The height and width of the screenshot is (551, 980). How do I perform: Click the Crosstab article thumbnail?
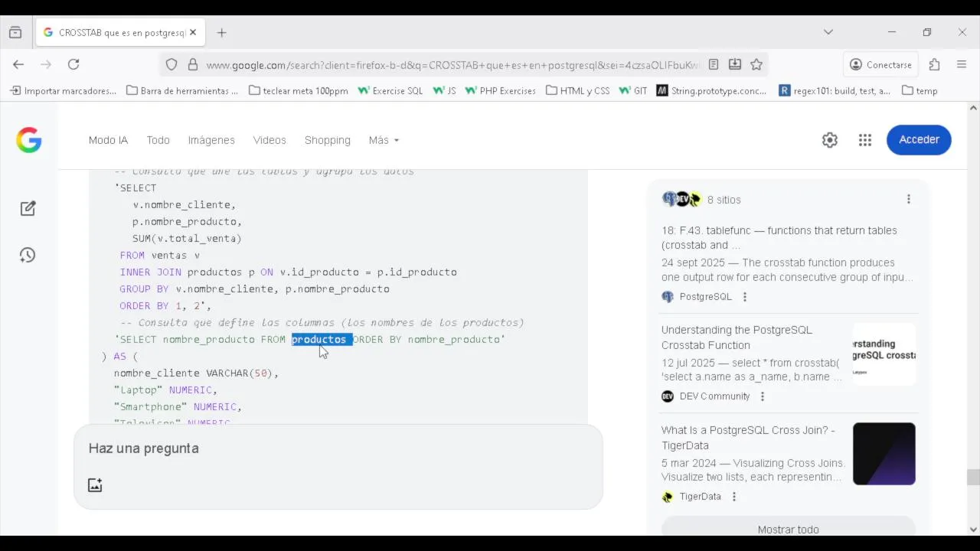[x=884, y=354]
